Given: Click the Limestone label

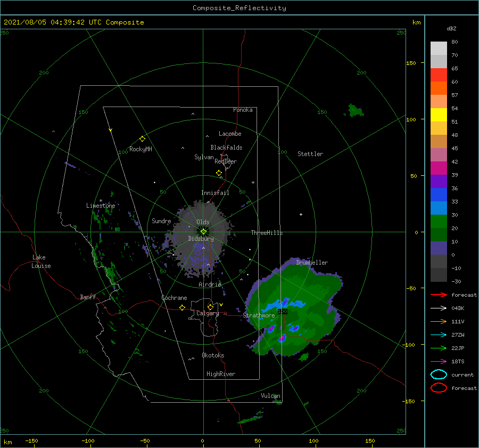Looking at the screenshot, I should (x=101, y=206).
